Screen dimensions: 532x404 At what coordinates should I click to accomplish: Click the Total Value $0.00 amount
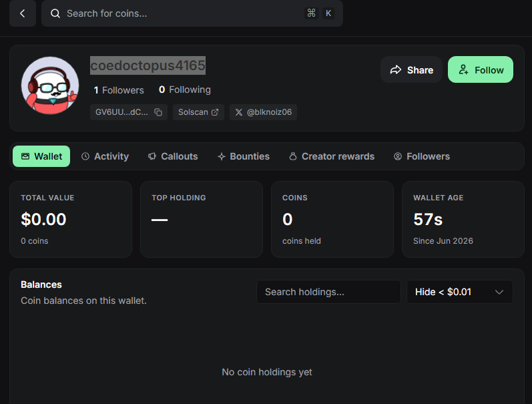pyautogui.click(x=43, y=219)
